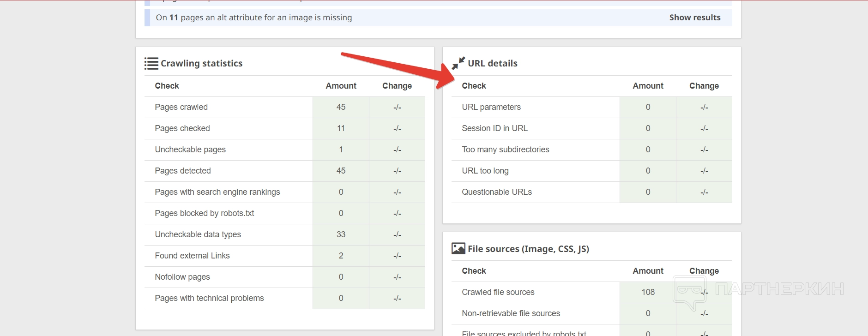Click the URL parameters row

point(491,107)
